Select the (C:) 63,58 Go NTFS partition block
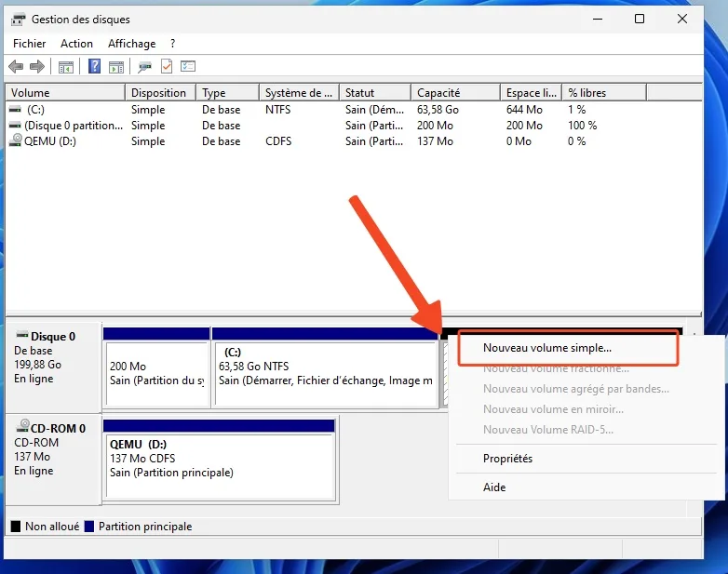This screenshot has height=574, width=728. point(325,367)
